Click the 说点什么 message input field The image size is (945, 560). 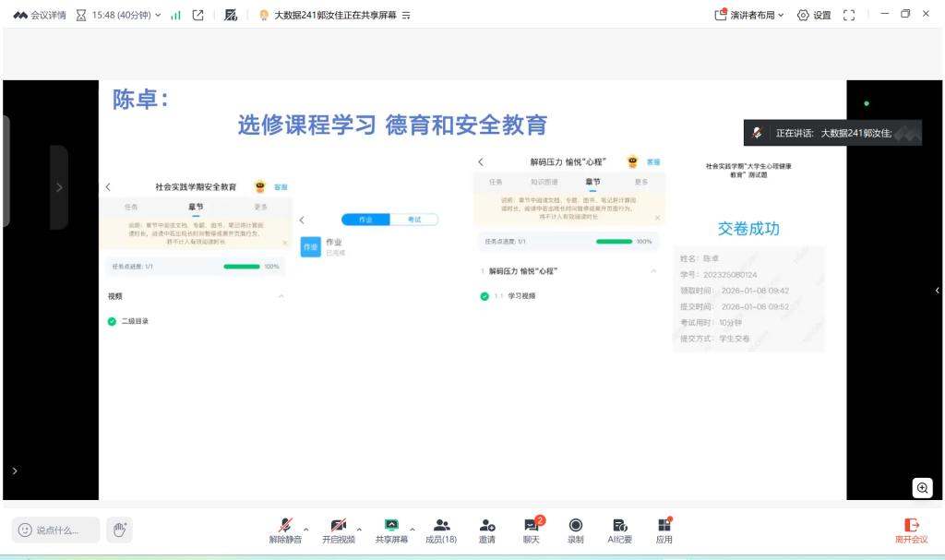click(56, 530)
